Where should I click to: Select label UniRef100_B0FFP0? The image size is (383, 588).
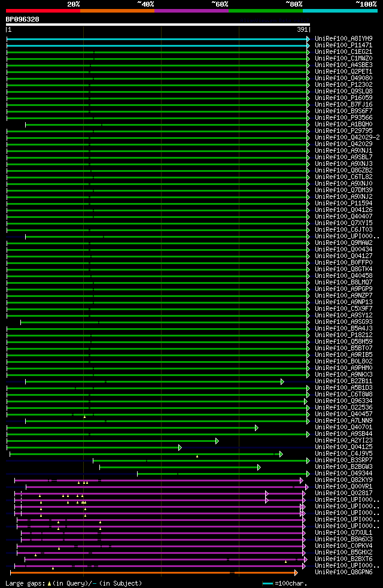tap(344, 262)
